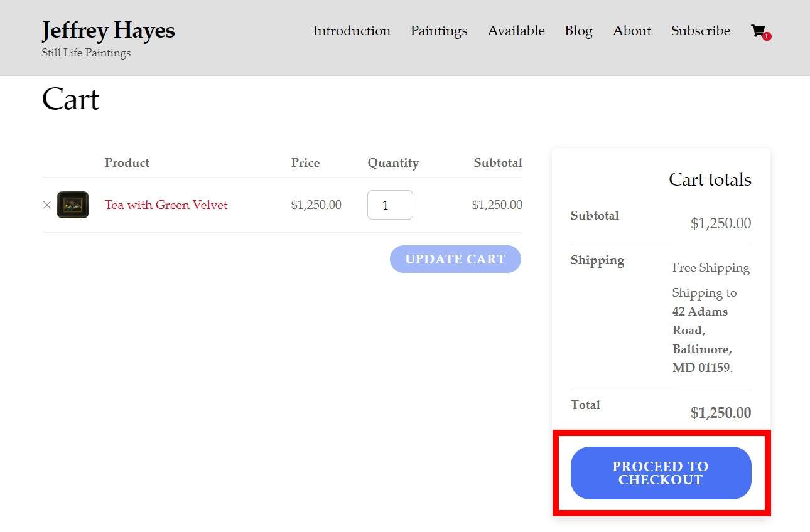Remove Tea with Green Velvet using X icon
The width and height of the screenshot is (810, 532).
(x=46, y=205)
